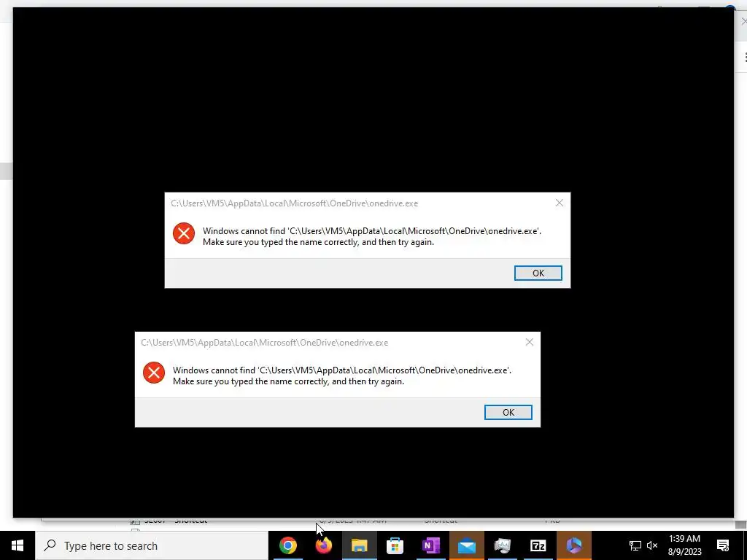The width and height of the screenshot is (747, 560).
Task: Open the Mail app from the taskbar
Action: 466,545
